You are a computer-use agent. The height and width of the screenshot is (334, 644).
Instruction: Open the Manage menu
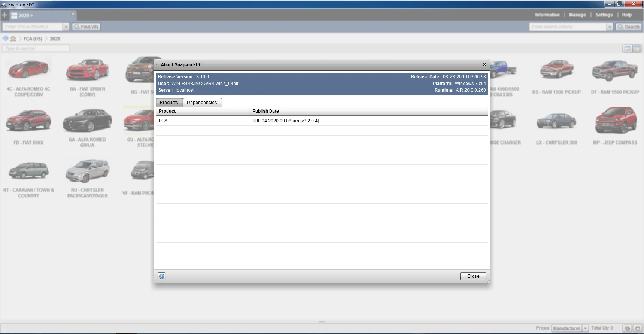(x=577, y=15)
